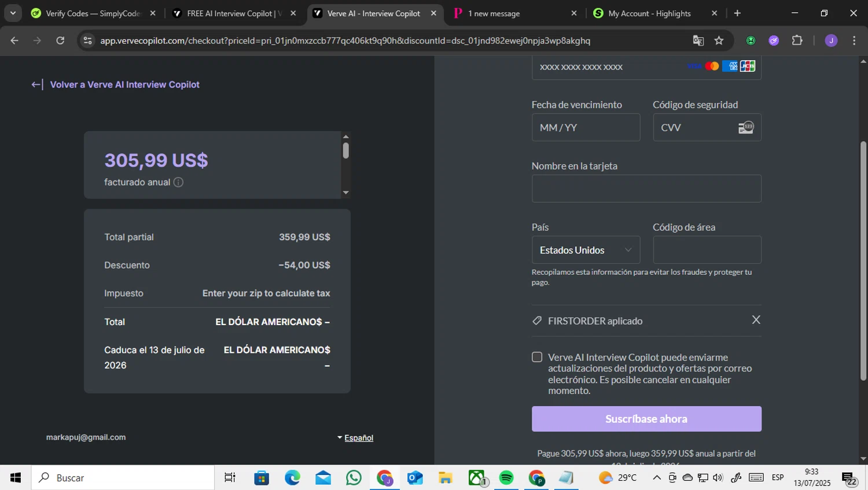Close the 1 new message tab
Viewport: 868px width, 490px height.
(573, 13)
